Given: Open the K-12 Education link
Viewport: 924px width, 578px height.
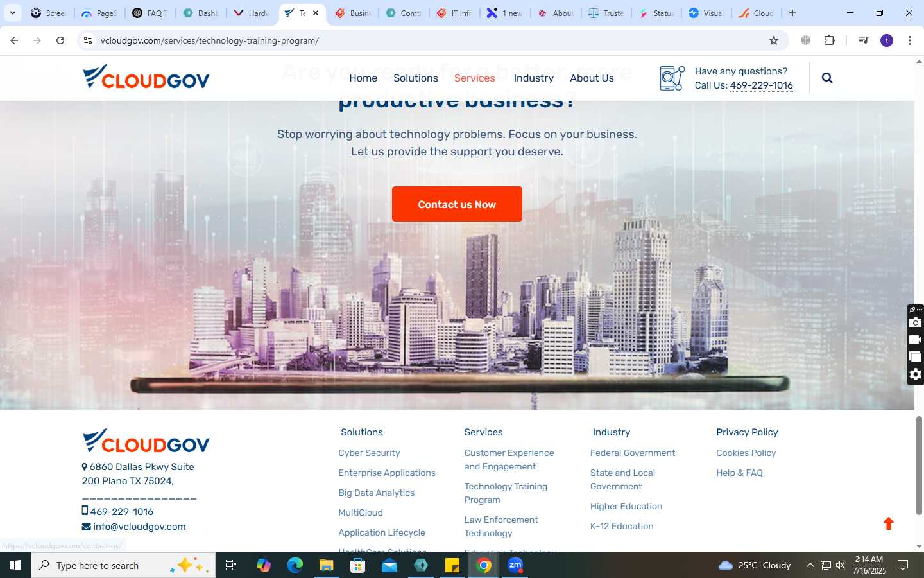Looking at the screenshot, I should 622,526.
